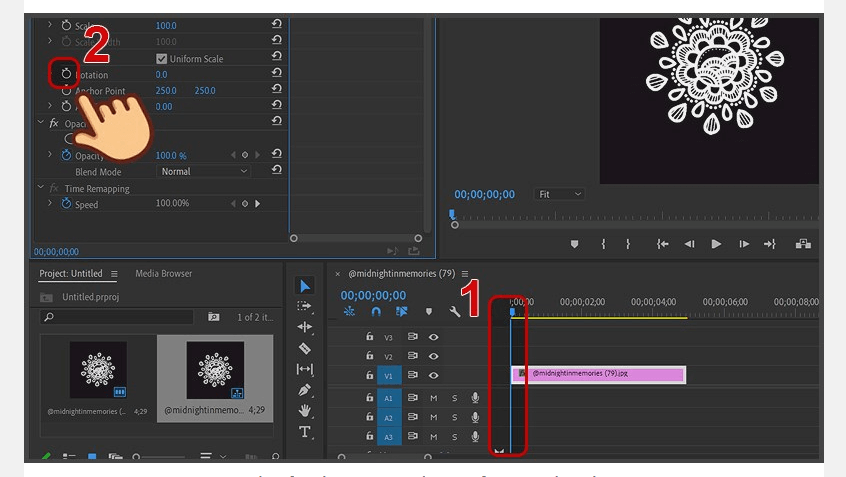Add marker in the timeline panel
The height and width of the screenshot is (477, 846).
tap(429, 311)
